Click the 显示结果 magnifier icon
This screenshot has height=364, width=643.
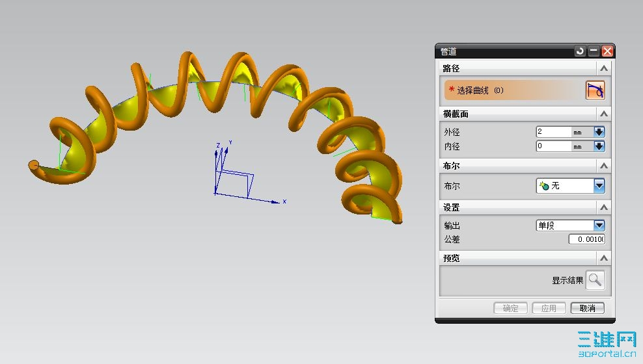pos(595,280)
